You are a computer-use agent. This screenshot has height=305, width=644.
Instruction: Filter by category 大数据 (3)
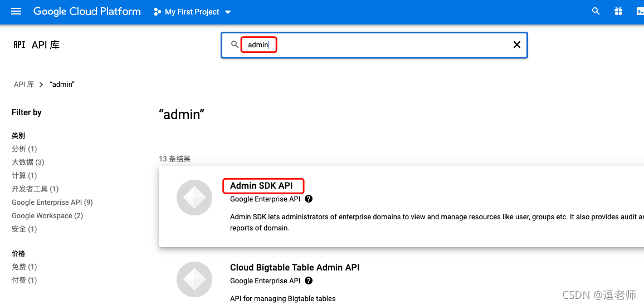[28, 162]
